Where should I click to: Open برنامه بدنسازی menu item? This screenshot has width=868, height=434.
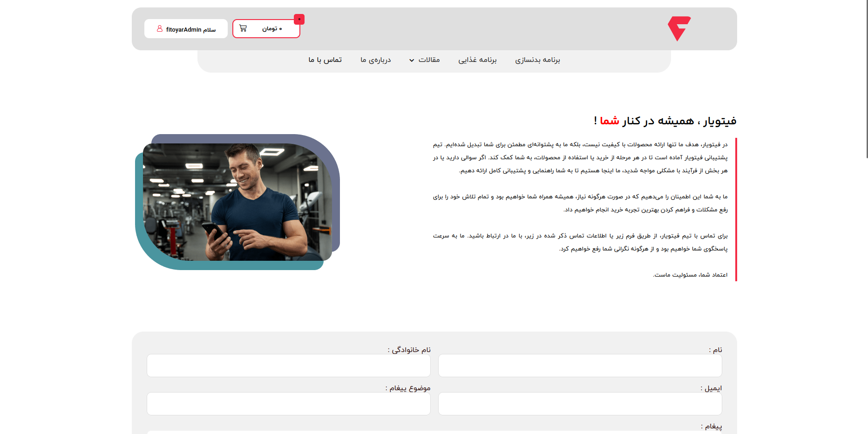coord(537,60)
